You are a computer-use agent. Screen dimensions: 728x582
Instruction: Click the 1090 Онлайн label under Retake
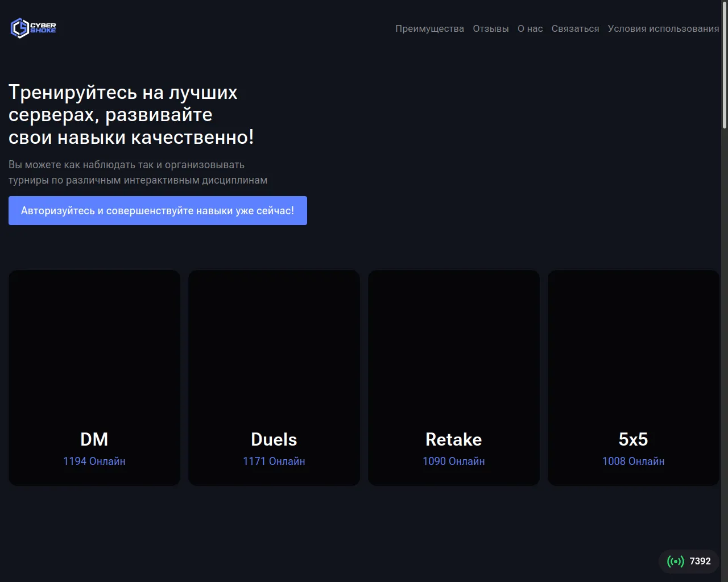[x=454, y=462]
